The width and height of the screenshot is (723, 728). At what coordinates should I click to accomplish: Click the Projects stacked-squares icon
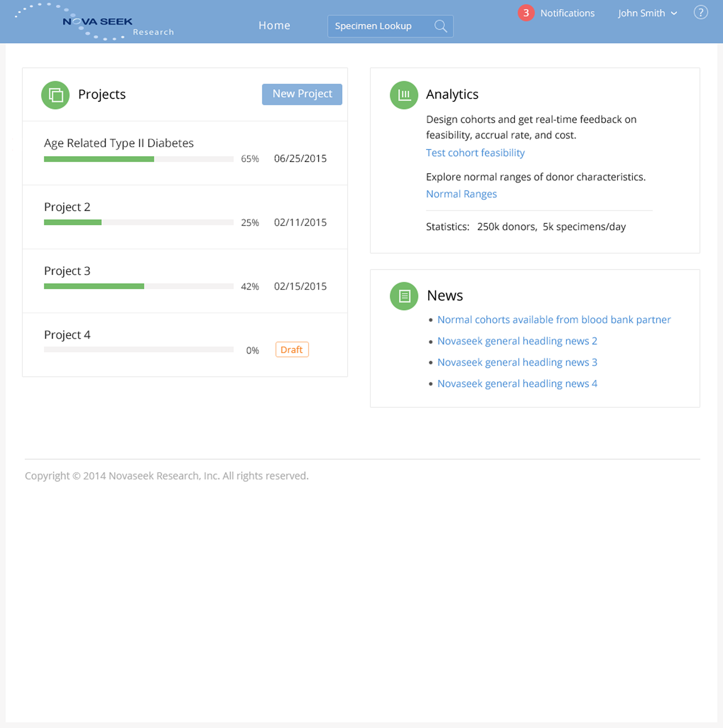point(55,95)
